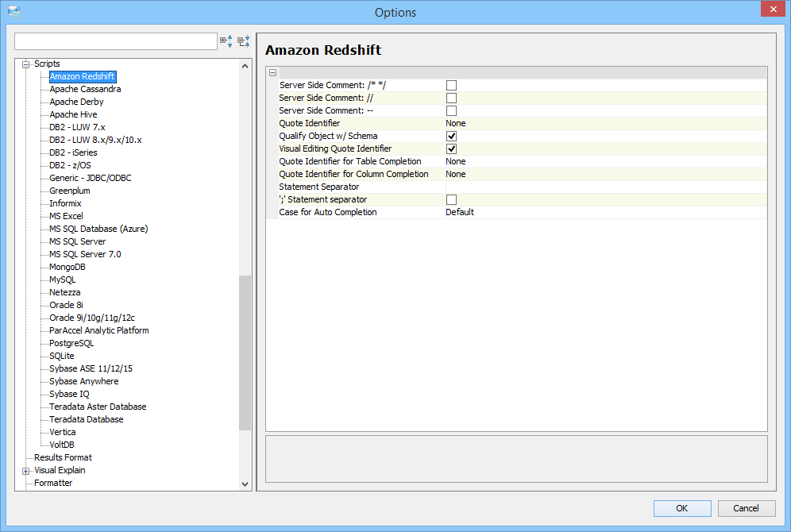This screenshot has width=791, height=532.
Task: Collapse the Scripts tree node
Action: (x=25, y=64)
